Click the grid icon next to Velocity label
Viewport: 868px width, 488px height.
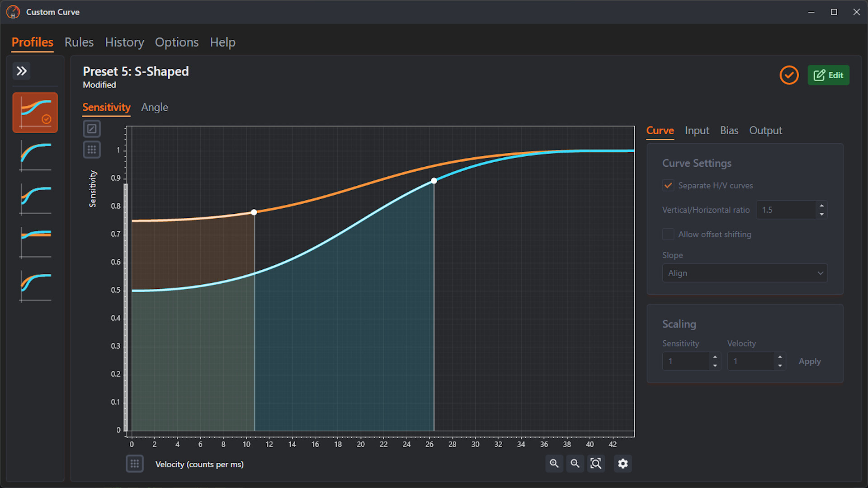[135, 463]
